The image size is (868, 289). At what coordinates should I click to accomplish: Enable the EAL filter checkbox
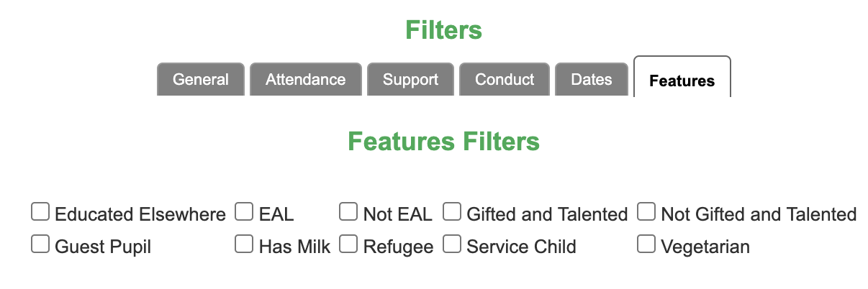(245, 212)
